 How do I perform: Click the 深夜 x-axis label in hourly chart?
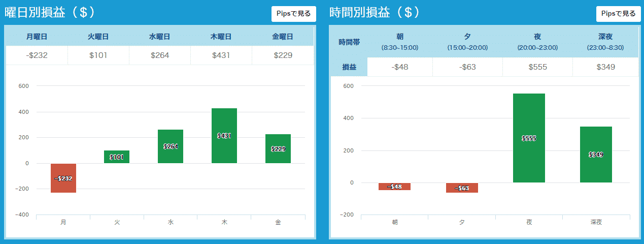596,222
